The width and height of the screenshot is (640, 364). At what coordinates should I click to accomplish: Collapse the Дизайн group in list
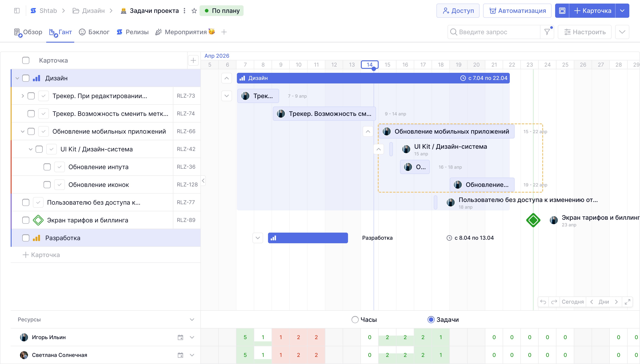17,78
